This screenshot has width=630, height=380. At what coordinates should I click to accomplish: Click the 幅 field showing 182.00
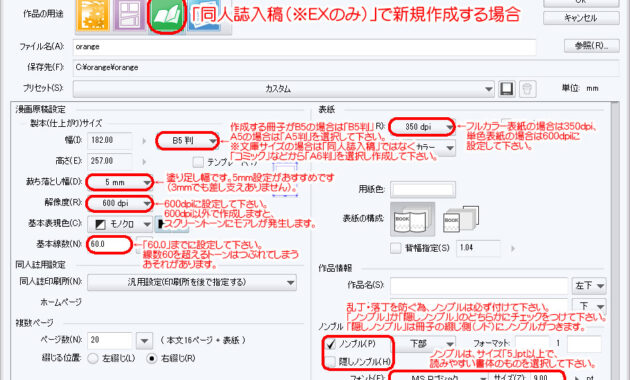(109, 140)
